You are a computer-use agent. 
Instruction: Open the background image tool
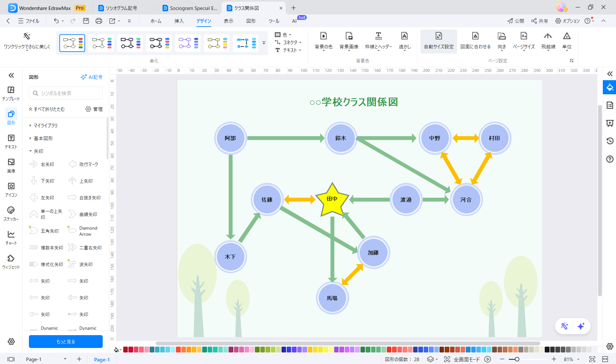coord(349,41)
